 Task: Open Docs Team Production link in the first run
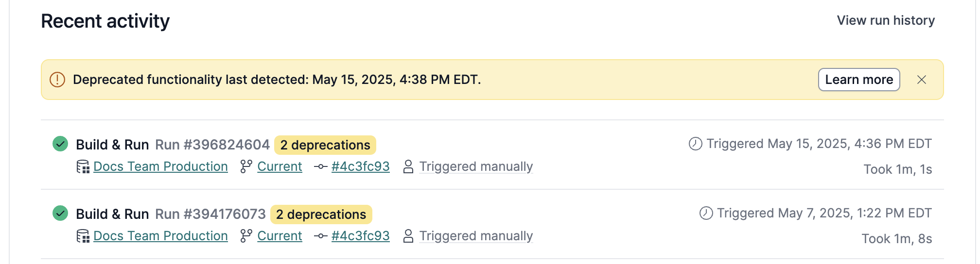tap(160, 167)
